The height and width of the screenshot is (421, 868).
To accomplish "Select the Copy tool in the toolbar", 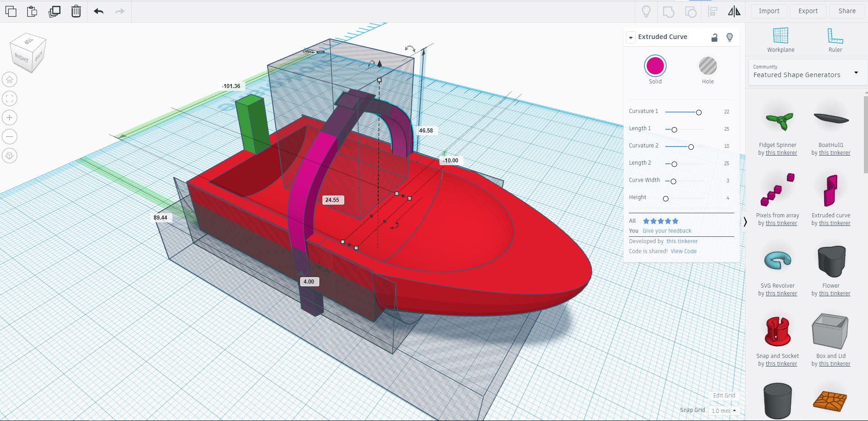I will [11, 11].
